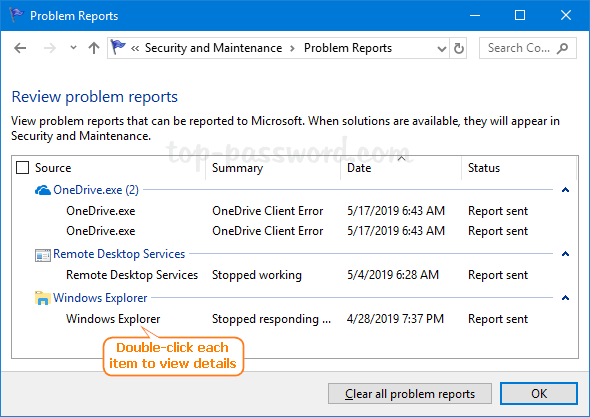Go back with the left arrow button
The image size is (590, 417).
point(20,48)
